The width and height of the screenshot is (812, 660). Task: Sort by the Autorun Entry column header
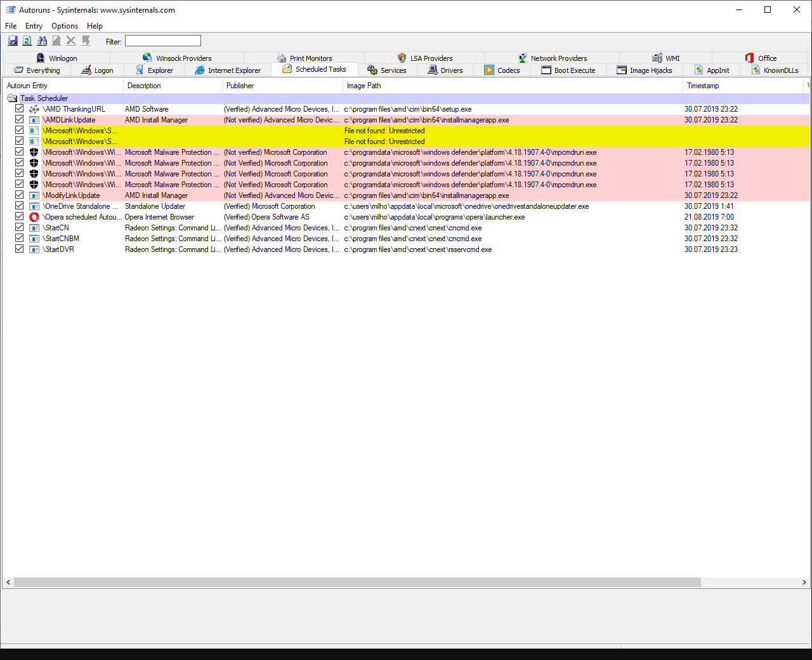click(x=63, y=86)
